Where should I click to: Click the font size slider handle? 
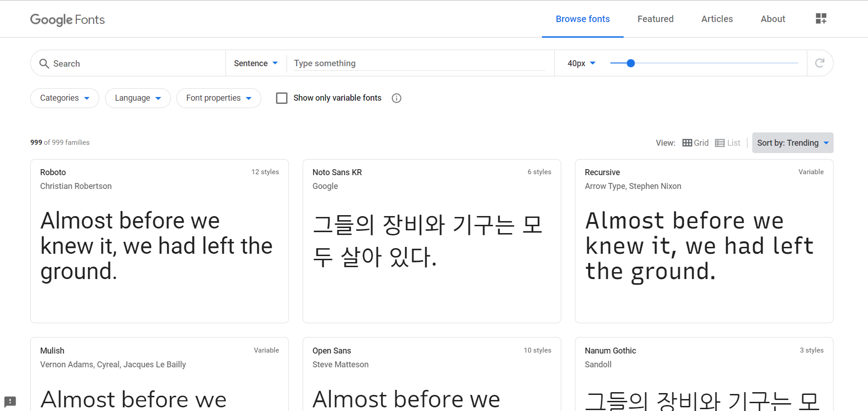coord(631,63)
